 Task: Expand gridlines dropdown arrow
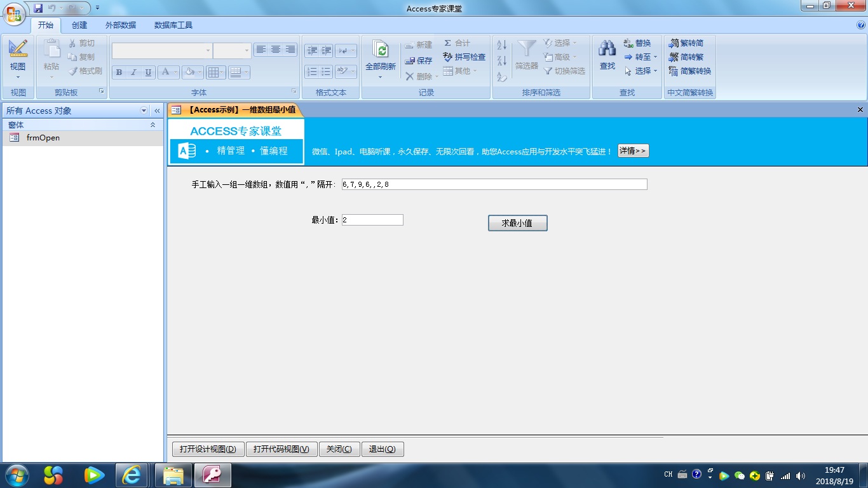coord(222,72)
